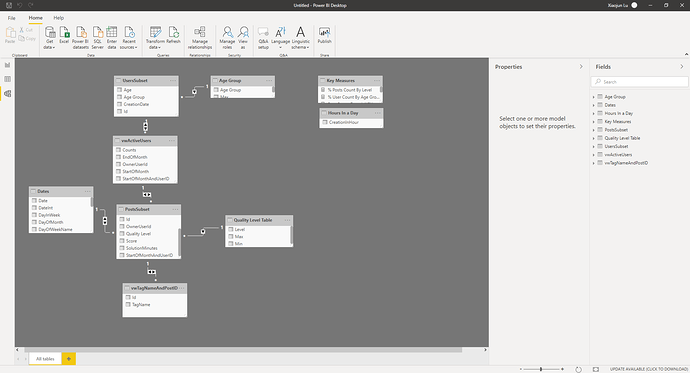690x373 pixels.
Task: Open Transform data editor
Action: (x=155, y=38)
